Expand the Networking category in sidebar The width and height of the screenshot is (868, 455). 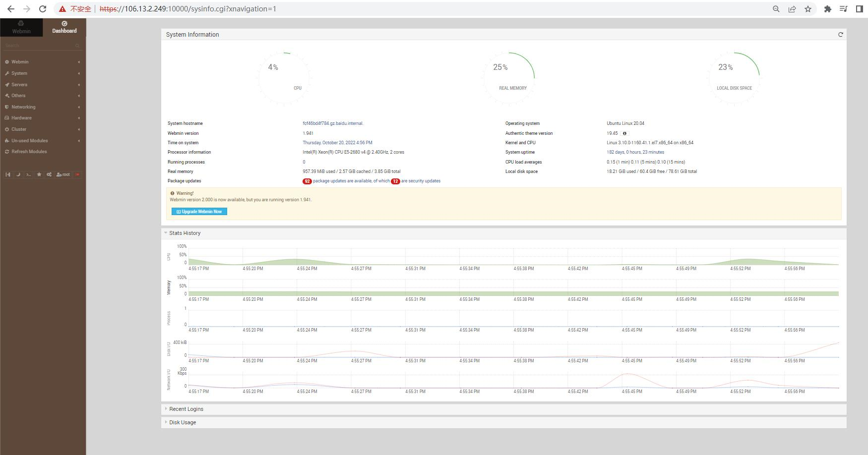[23, 107]
